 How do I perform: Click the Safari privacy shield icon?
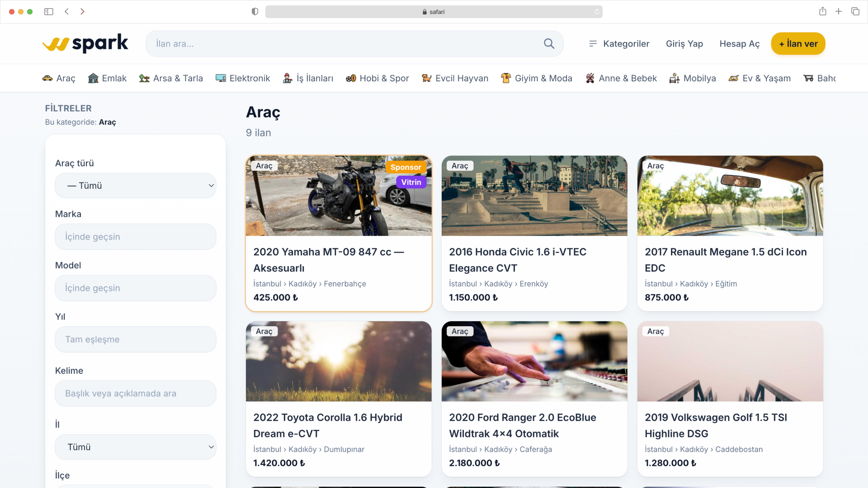(255, 12)
